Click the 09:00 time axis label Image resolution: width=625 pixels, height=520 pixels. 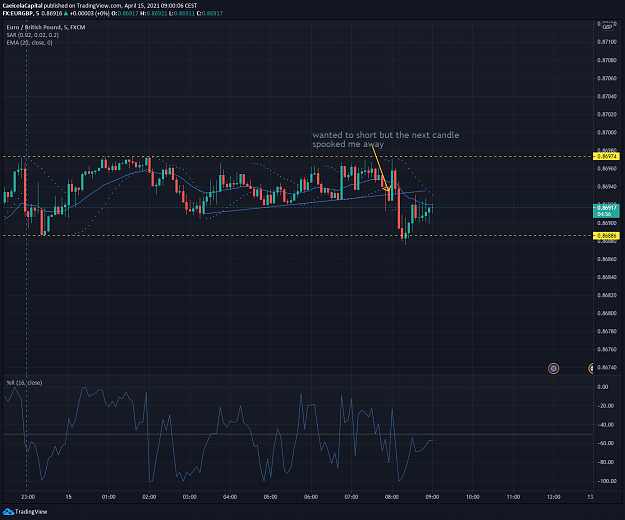coord(432,497)
